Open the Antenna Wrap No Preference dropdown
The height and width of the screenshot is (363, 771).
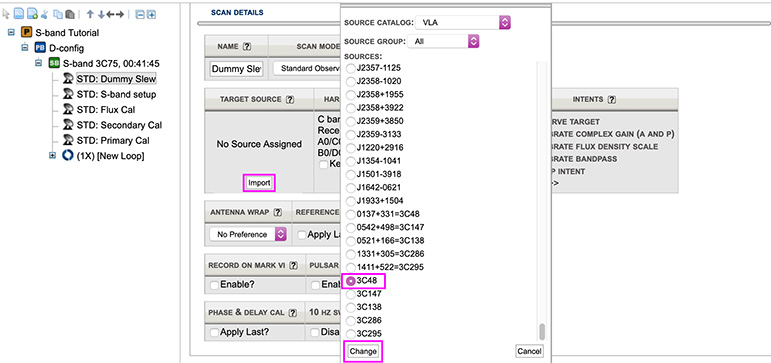[x=248, y=234]
